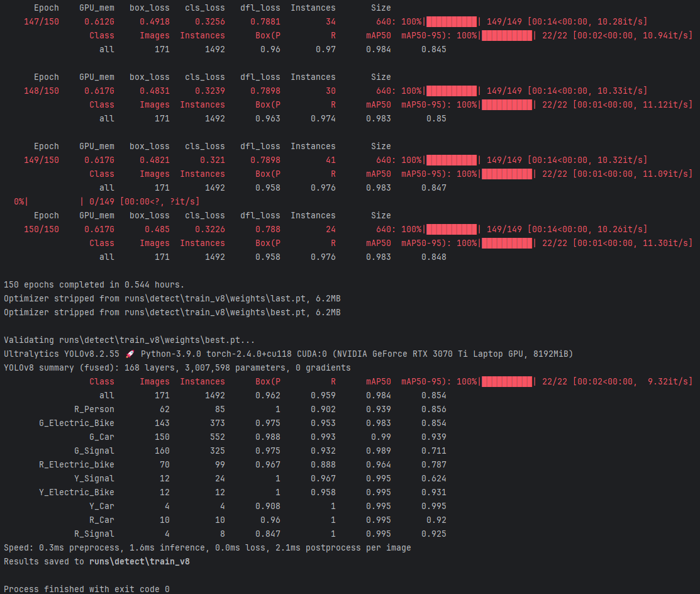
Task: Click the epoch 149 Instances value 41
Action: point(331,160)
